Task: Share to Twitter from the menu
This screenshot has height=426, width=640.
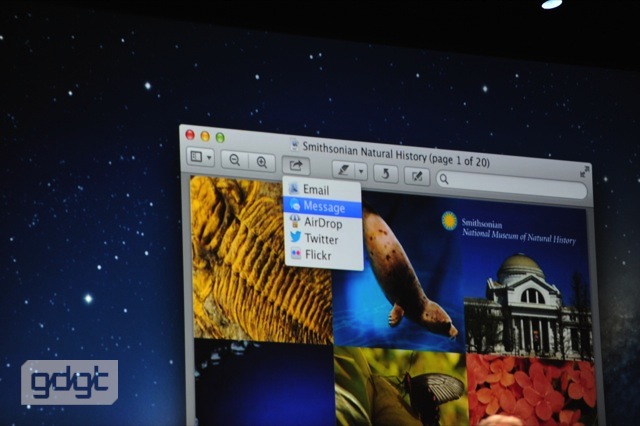Action: point(323,238)
